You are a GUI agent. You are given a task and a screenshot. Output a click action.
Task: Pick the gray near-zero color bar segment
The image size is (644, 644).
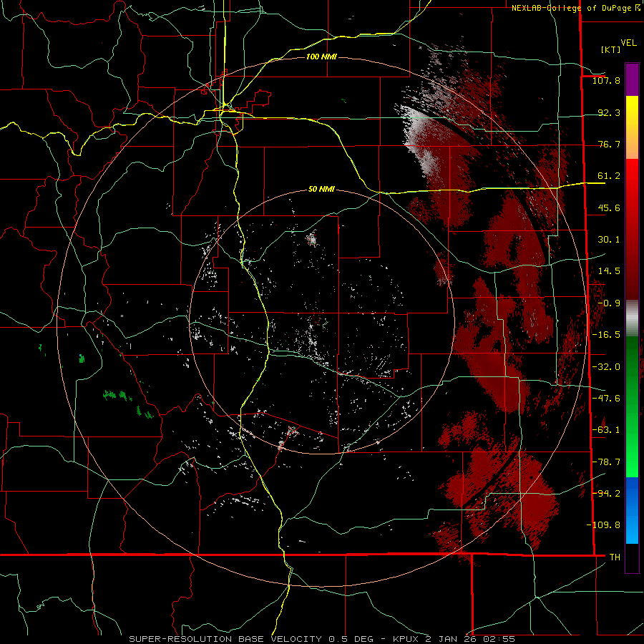pos(632,318)
